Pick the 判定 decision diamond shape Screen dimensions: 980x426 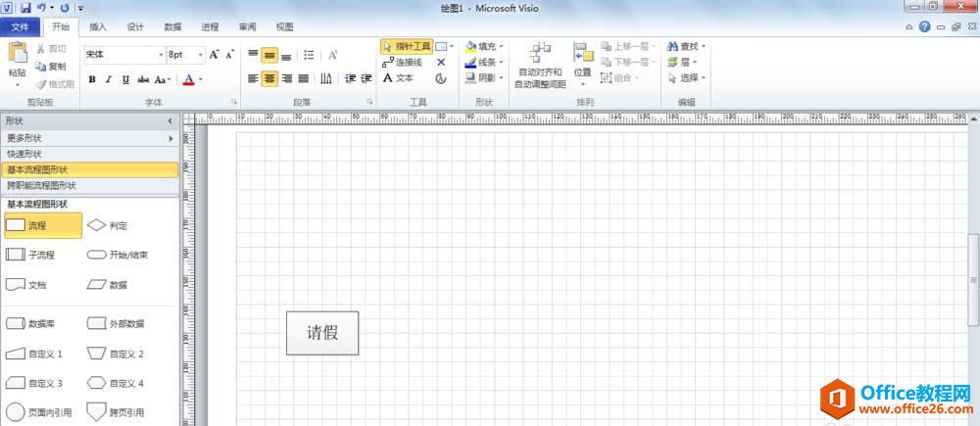[96, 225]
